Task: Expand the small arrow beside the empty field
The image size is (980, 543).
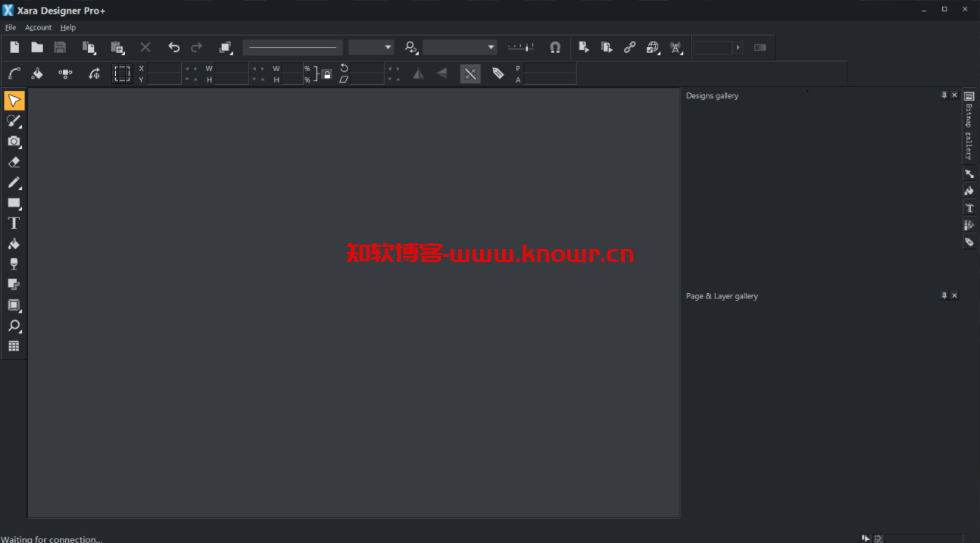Action: coord(738,47)
